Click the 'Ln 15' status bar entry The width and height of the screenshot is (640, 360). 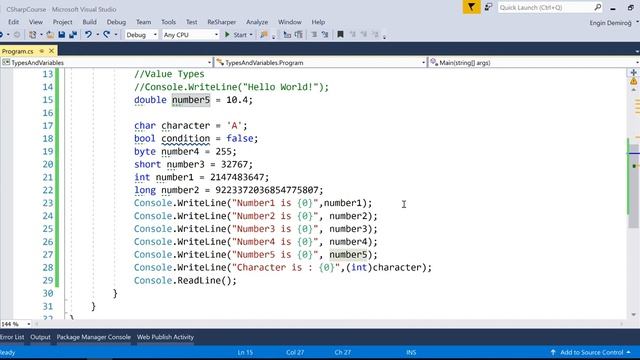245,352
